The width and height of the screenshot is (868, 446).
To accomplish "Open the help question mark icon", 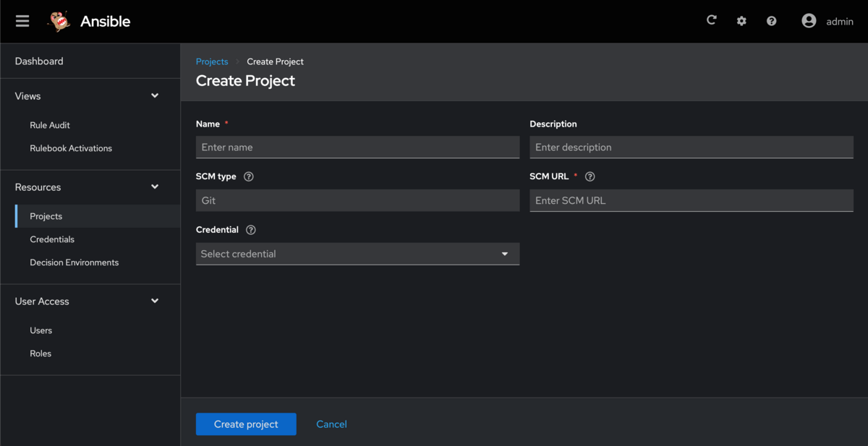I will click(772, 21).
